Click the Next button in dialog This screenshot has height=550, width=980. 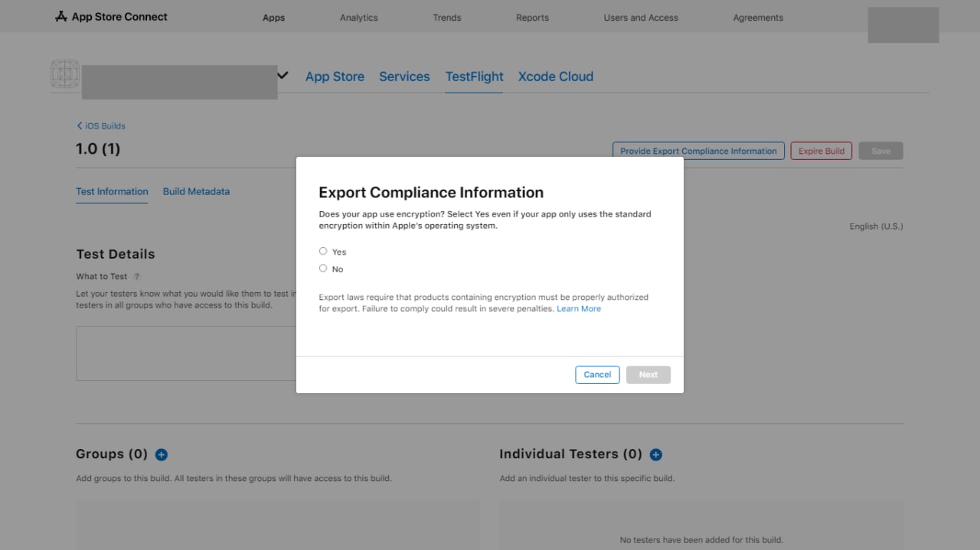click(648, 375)
